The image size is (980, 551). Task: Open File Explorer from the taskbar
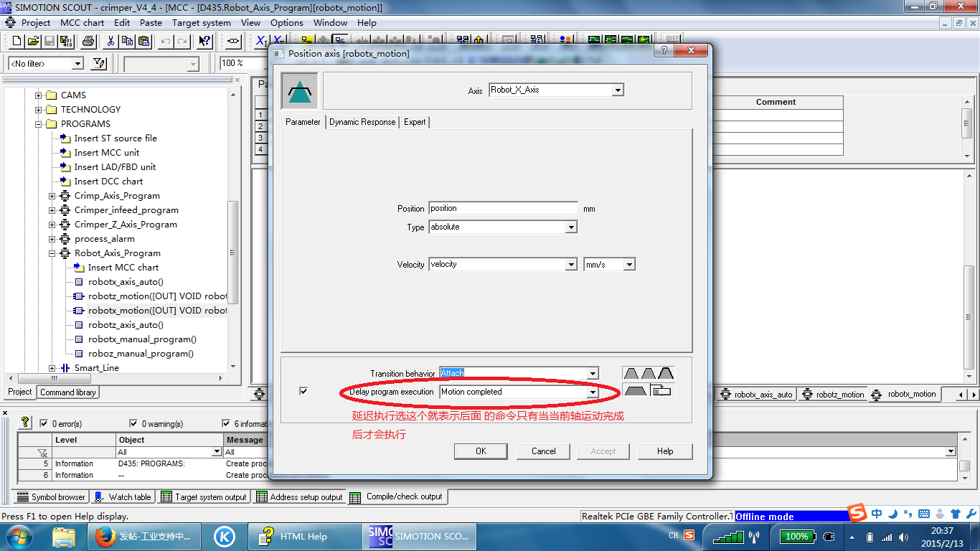coord(64,536)
